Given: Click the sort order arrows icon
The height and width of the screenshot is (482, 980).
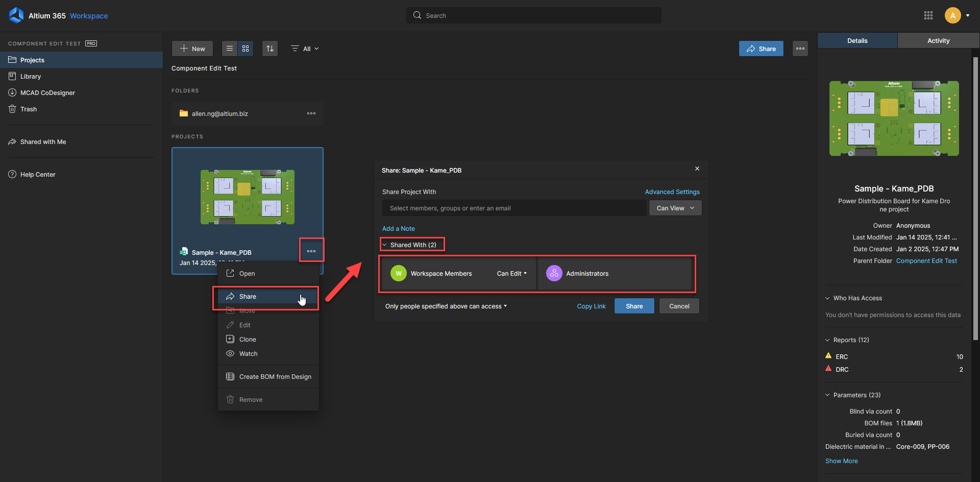Looking at the screenshot, I should [270, 49].
